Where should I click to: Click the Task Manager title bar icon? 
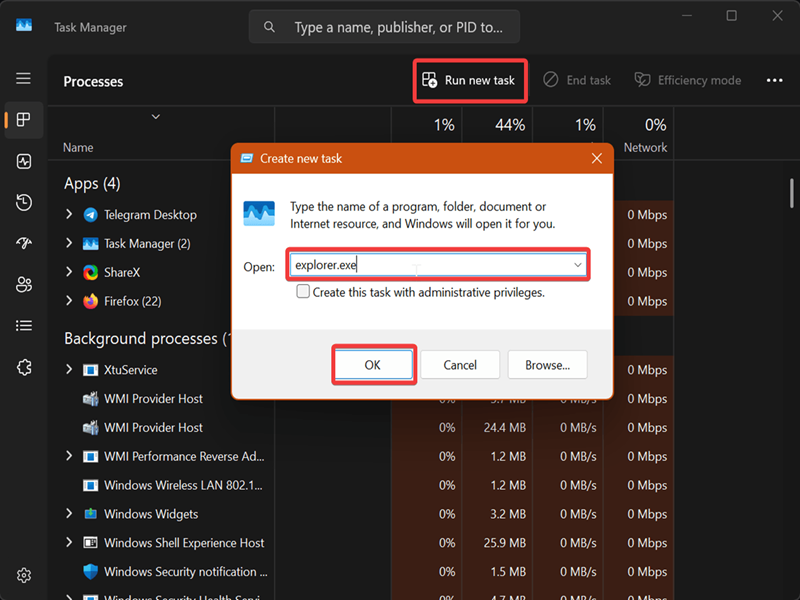point(23,25)
